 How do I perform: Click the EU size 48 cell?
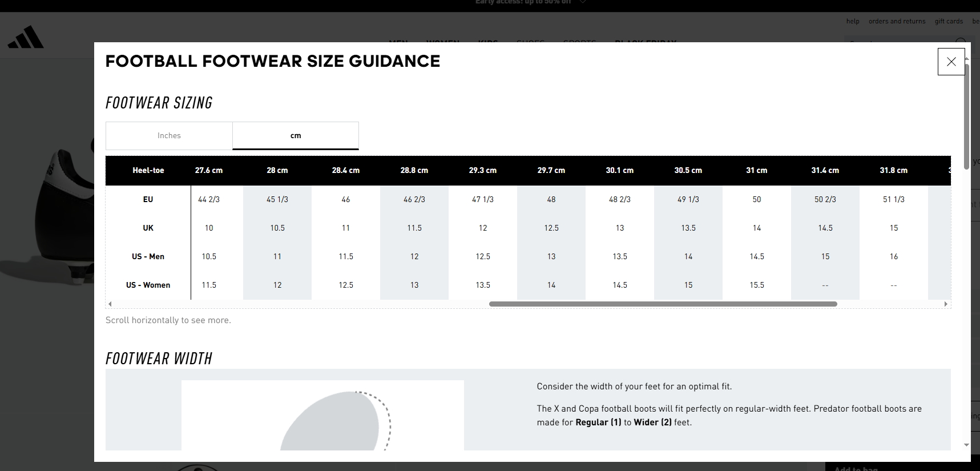551,199
